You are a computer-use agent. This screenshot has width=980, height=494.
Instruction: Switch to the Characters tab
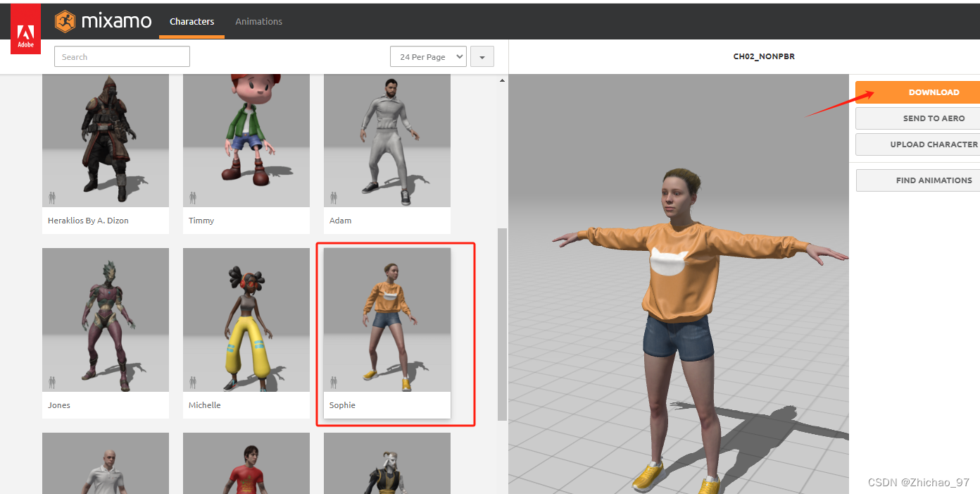191,21
